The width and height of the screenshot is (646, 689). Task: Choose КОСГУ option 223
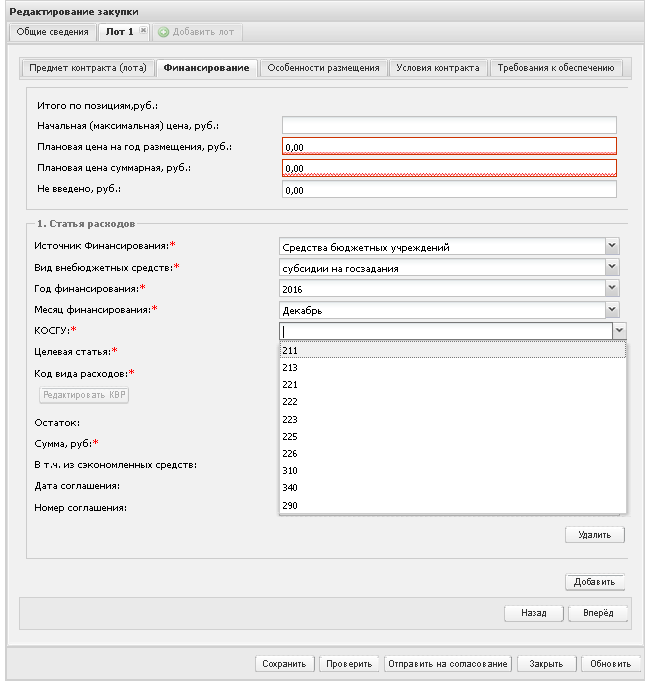(453, 419)
